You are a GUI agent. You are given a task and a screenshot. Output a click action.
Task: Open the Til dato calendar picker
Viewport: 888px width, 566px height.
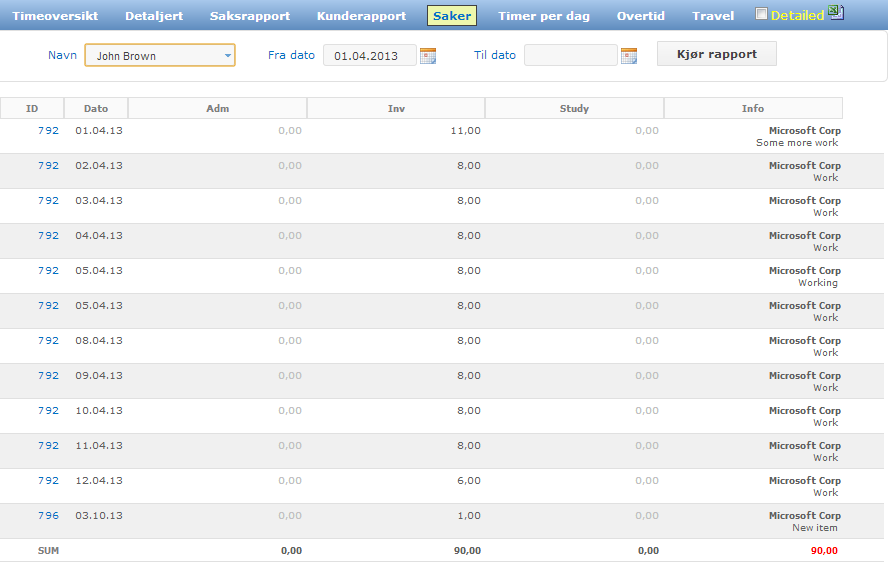629,56
